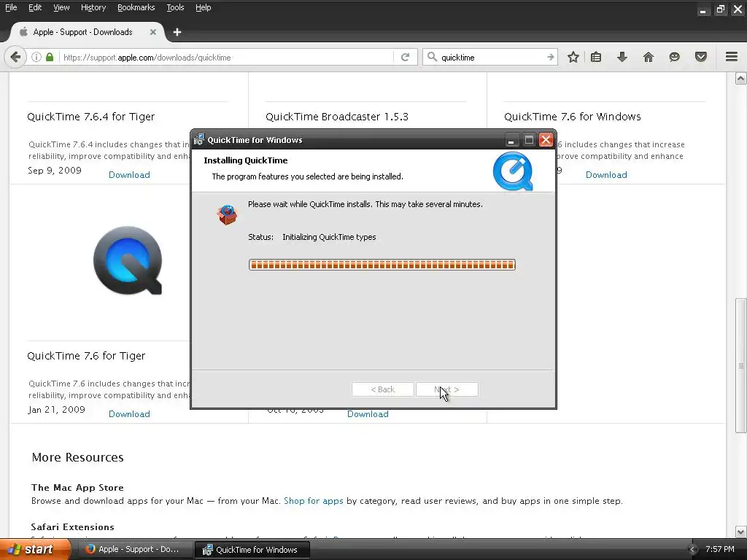Click the URL address bar
Image resolution: width=747 pixels, height=560 pixels.
[x=227, y=57]
